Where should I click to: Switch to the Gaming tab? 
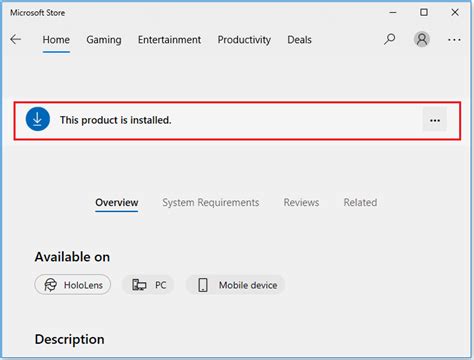(x=104, y=40)
